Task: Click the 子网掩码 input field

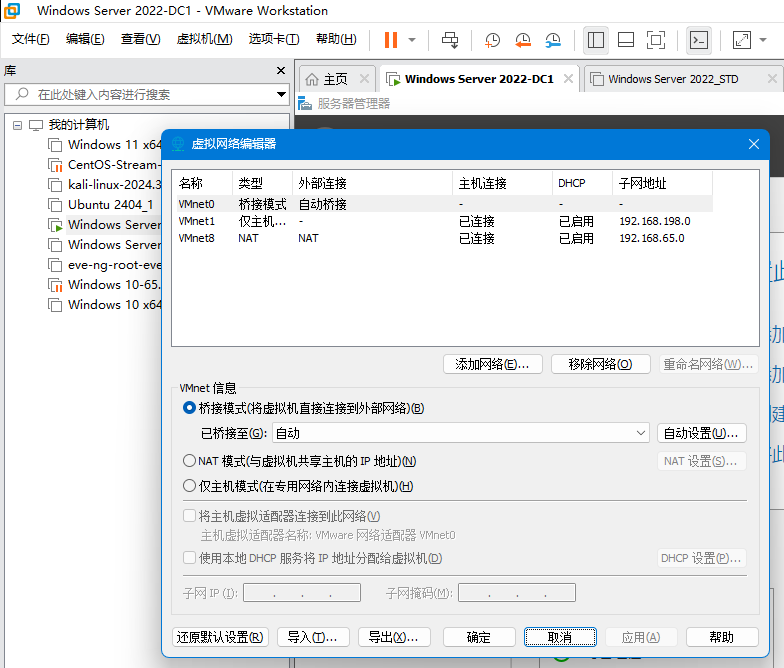Action: [516, 592]
